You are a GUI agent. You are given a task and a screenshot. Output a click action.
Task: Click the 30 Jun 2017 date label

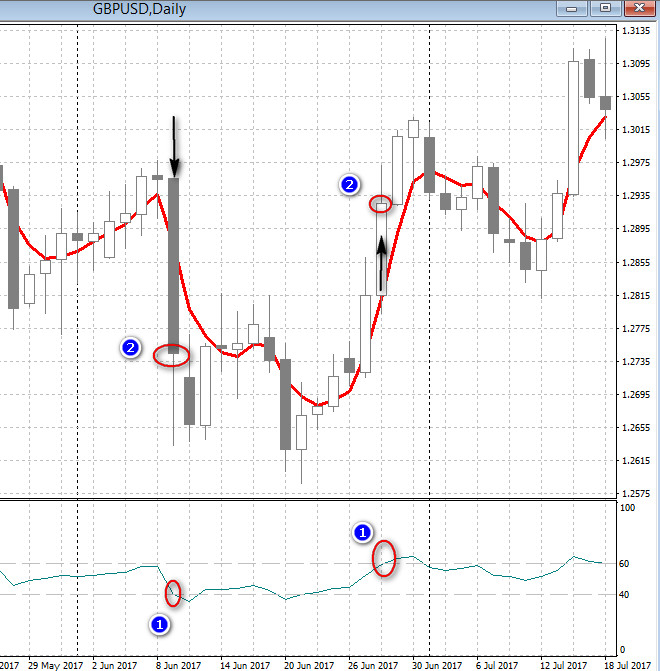point(437,665)
